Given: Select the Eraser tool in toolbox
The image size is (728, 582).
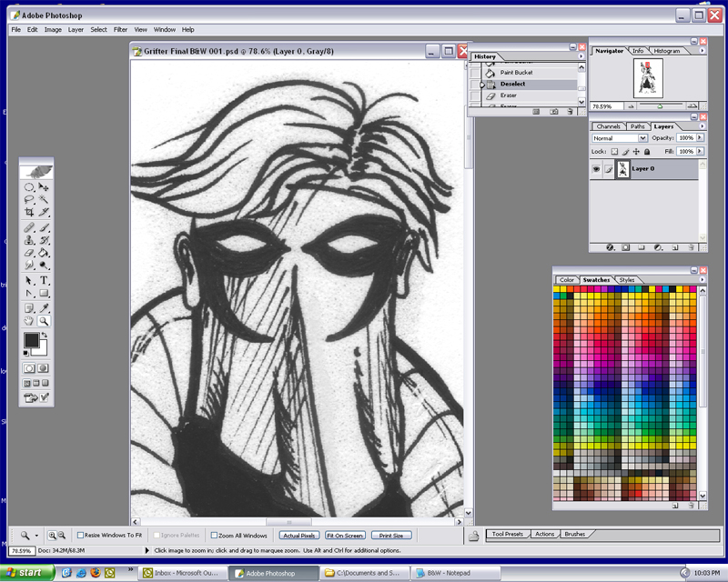Looking at the screenshot, I should point(29,253).
